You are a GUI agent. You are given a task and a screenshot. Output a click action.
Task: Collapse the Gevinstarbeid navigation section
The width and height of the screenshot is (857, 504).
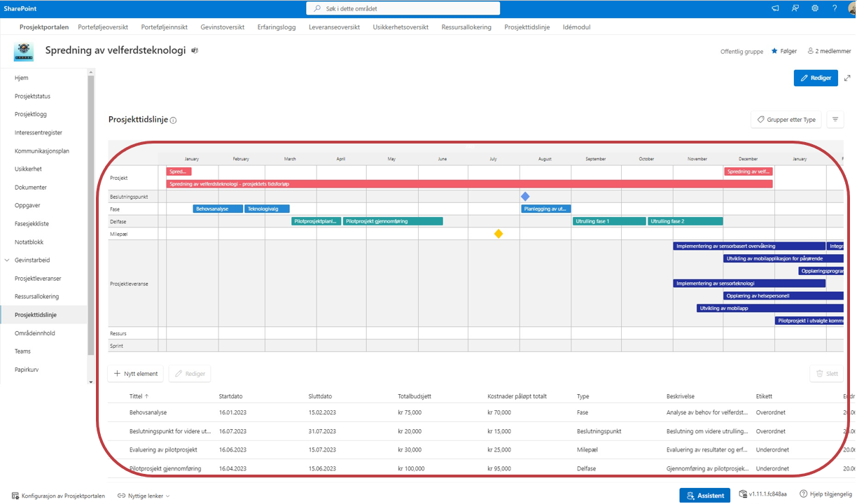coord(7,260)
